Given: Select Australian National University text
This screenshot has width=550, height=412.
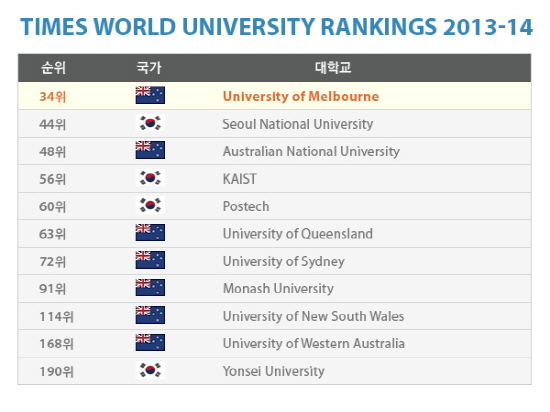Looking at the screenshot, I should (x=311, y=151).
